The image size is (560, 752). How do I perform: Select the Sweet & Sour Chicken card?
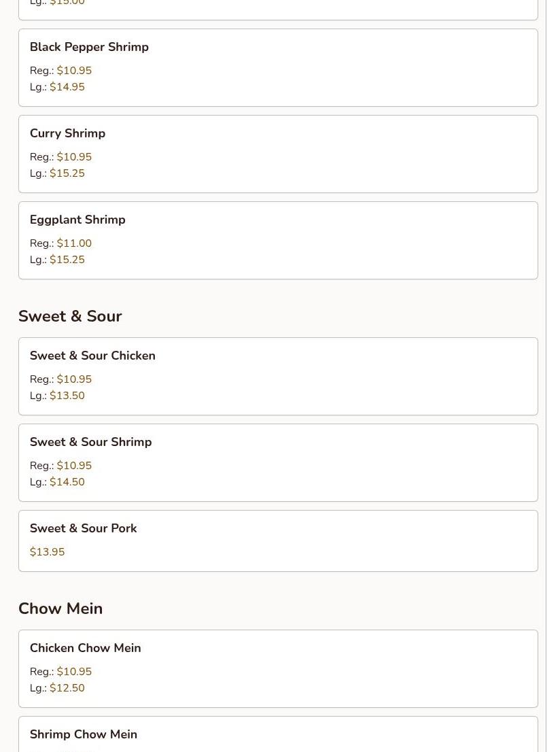pos(278,377)
